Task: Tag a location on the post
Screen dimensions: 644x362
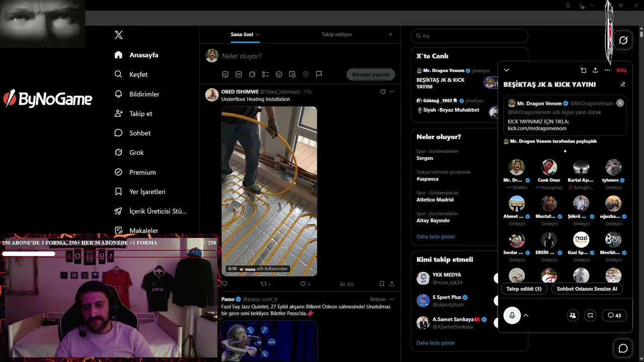Action: coord(305,74)
